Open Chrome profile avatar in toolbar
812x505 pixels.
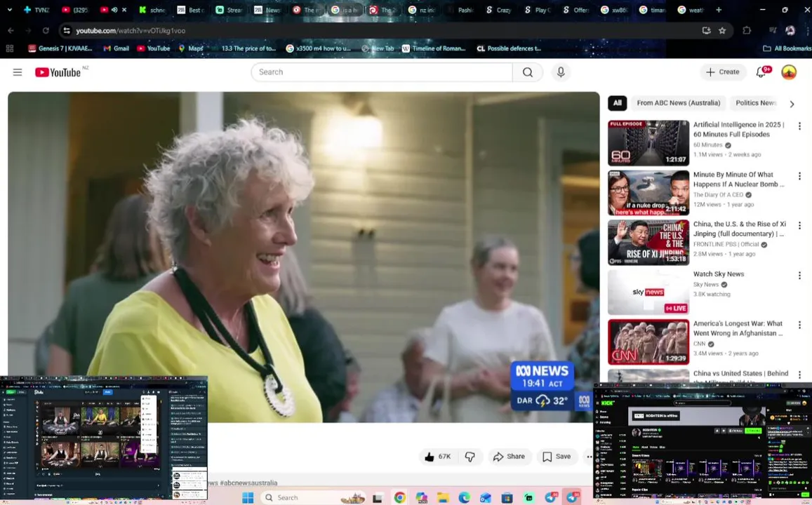(790, 31)
